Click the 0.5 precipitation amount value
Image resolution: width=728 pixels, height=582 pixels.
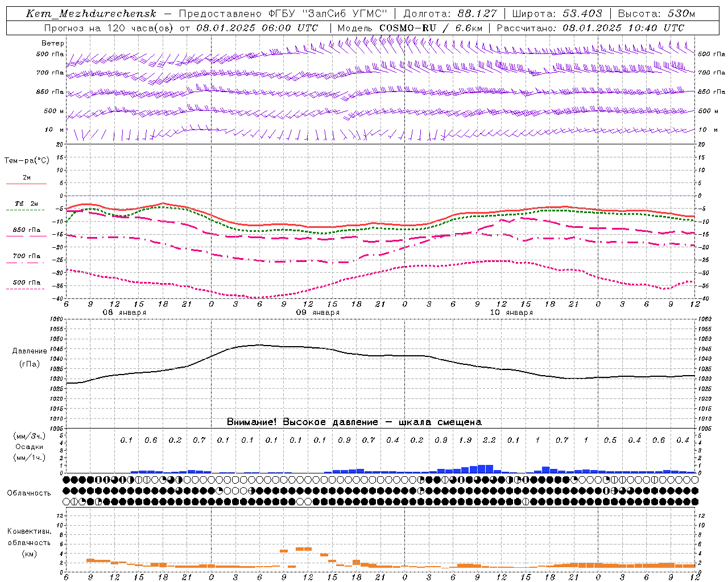tap(610, 440)
